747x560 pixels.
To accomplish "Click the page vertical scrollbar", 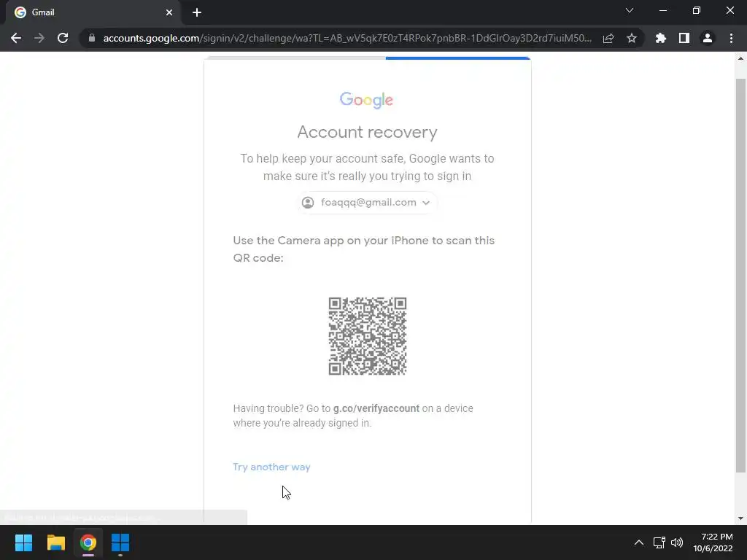I will (x=740, y=275).
